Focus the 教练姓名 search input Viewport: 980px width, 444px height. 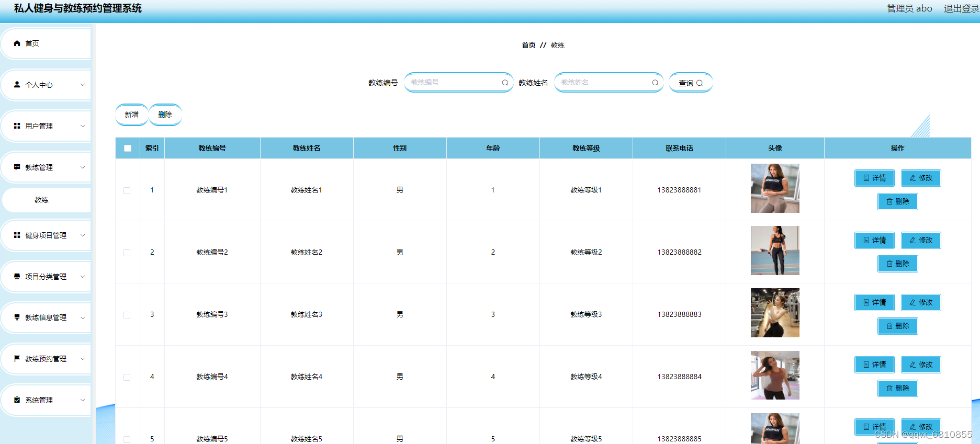(609, 83)
